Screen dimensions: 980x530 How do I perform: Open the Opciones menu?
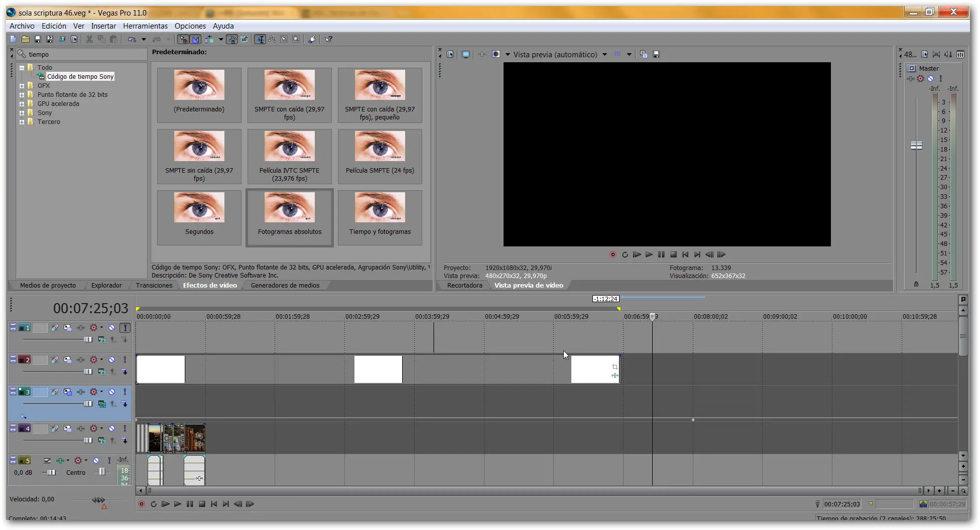click(x=190, y=26)
